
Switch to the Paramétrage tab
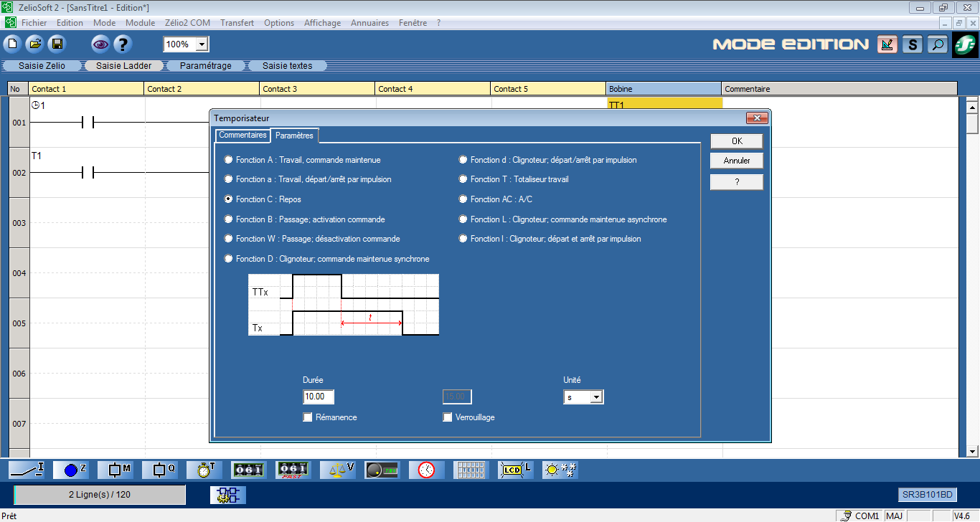point(206,66)
